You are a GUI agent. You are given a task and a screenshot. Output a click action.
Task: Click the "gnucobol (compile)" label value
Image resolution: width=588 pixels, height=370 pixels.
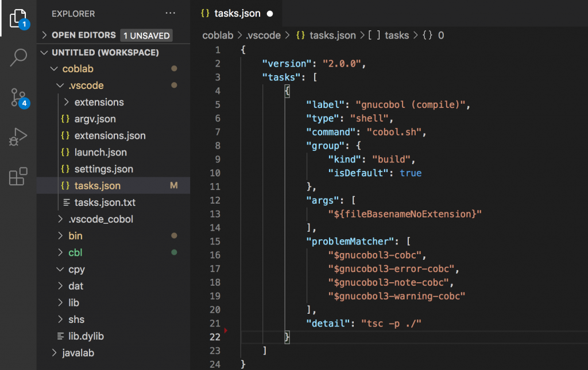coord(410,104)
